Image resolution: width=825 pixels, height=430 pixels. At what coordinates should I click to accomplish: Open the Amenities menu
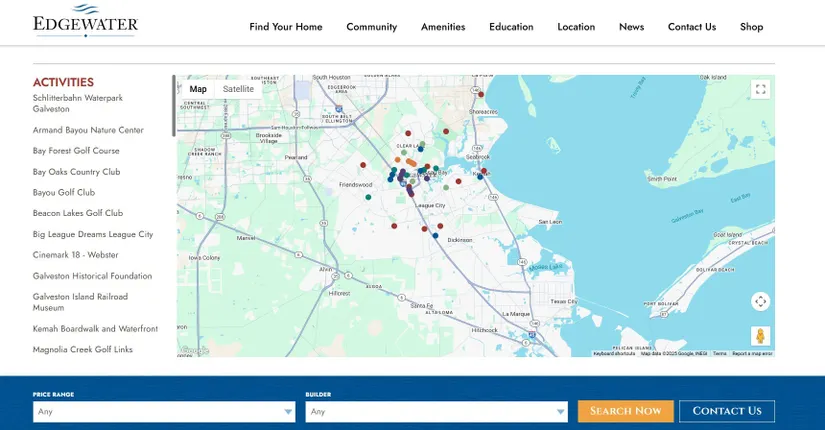pos(443,27)
